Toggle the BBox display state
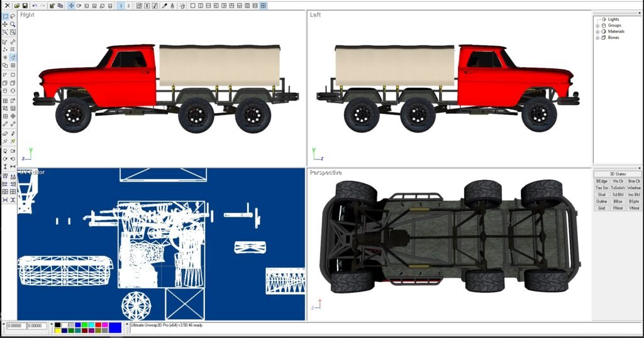 tap(618, 201)
